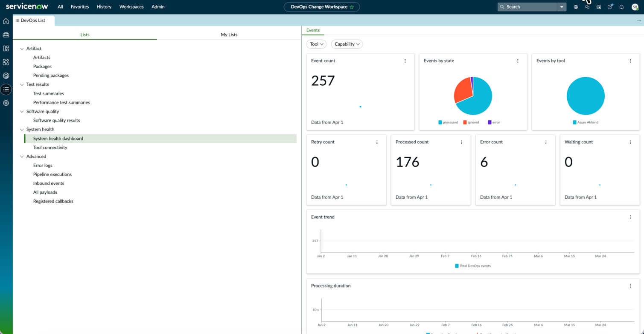Collapse the System health tree group

tap(22, 130)
